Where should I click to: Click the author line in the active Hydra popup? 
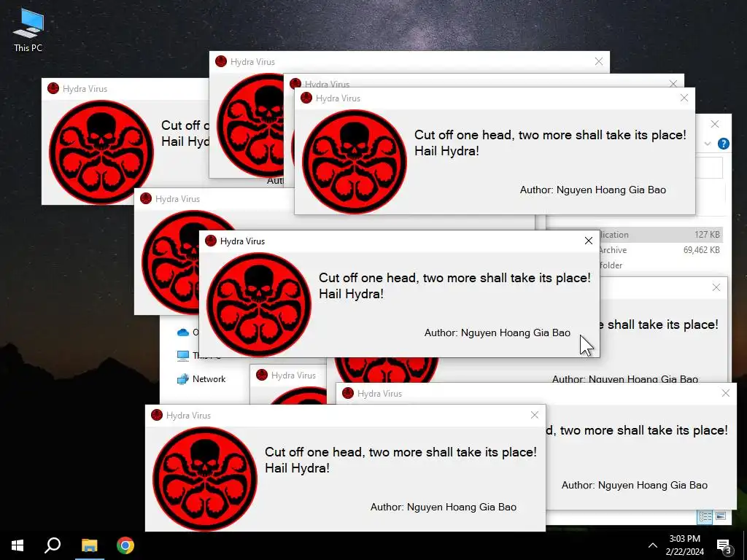click(497, 332)
